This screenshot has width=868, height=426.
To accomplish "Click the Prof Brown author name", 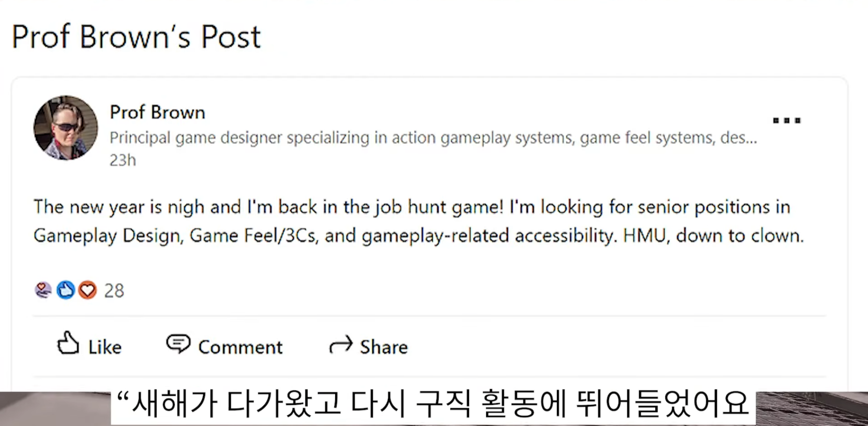I will point(157,112).
